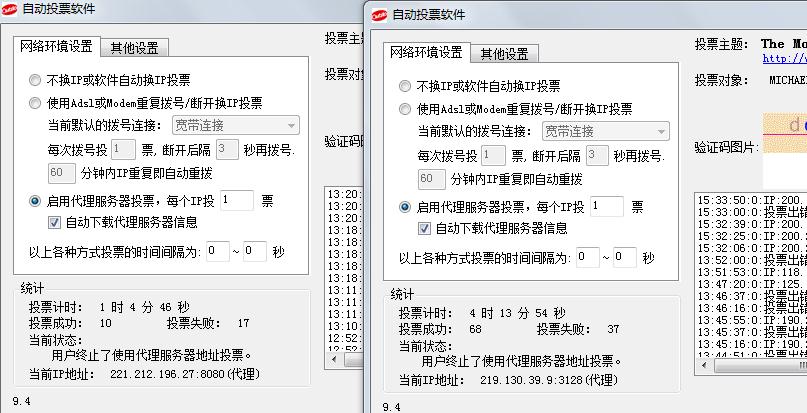Image resolution: width=807 pixels, height=413 pixels.
Task: Select "不换IP或软件自动换IP投票" radio in back window
Action: pyautogui.click(x=35, y=80)
